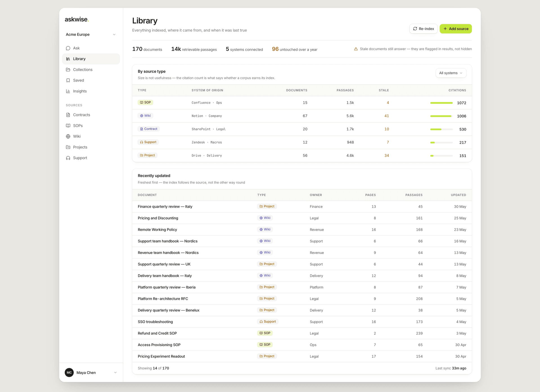540x392 pixels.
Task: Open Contracts document icon under Sources
Action: click(68, 115)
